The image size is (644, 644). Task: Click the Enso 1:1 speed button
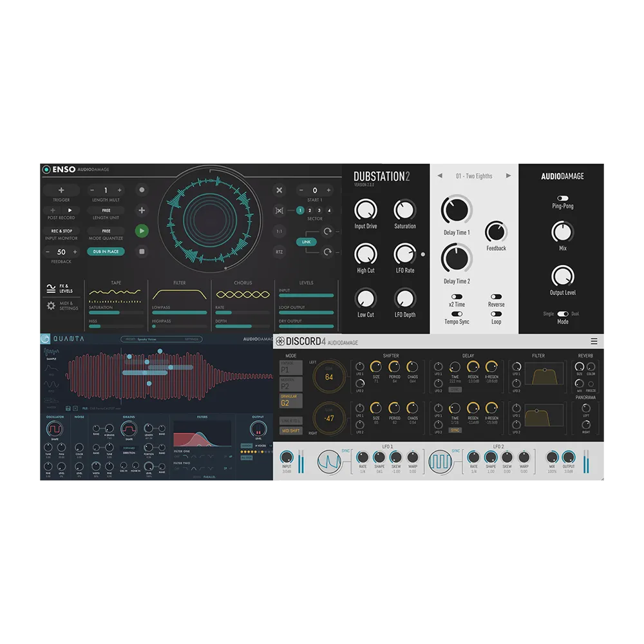pyautogui.click(x=279, y=231)
